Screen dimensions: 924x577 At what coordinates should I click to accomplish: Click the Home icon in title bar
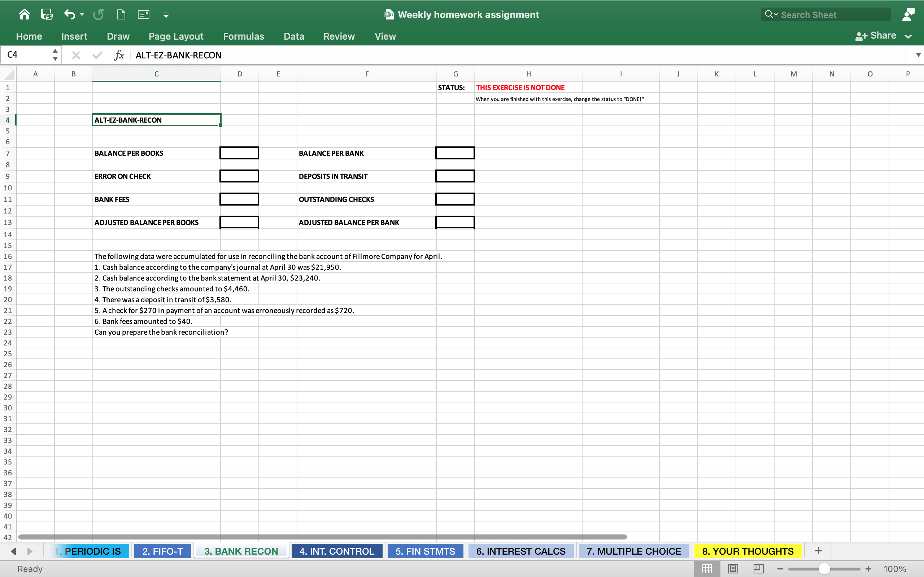tap(24, 14)
